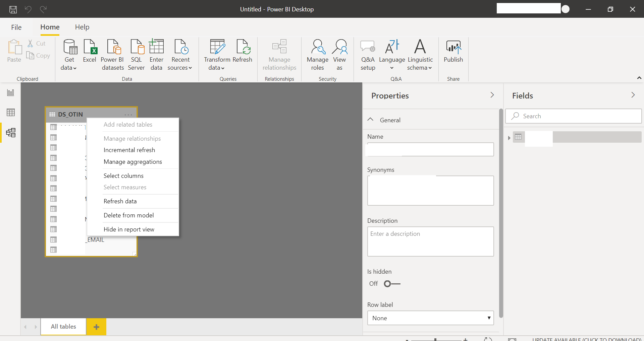Viewport: 644px width, 341px height.
Task: Switch to Model view sidebar icon
Action: point(11,133)
